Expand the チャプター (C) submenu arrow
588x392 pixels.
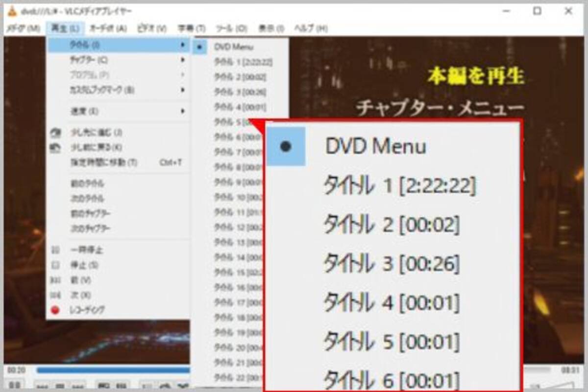click(x=183, y=60)
